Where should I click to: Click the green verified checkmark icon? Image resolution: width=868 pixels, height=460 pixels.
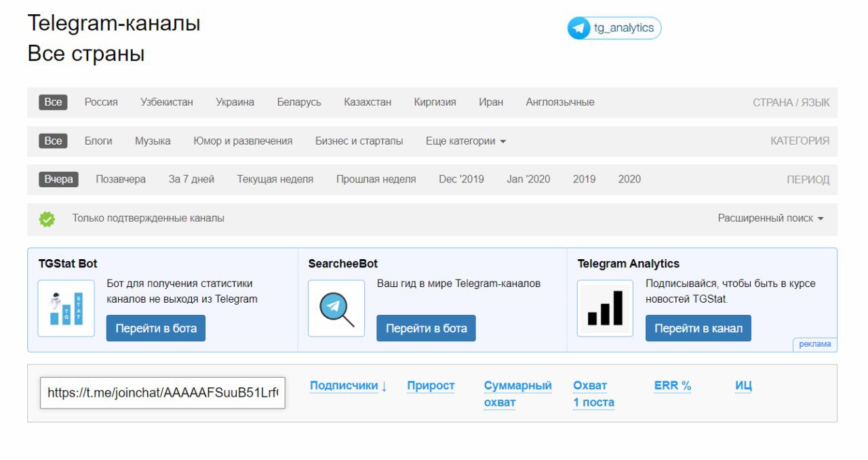(x=47, y=218)
